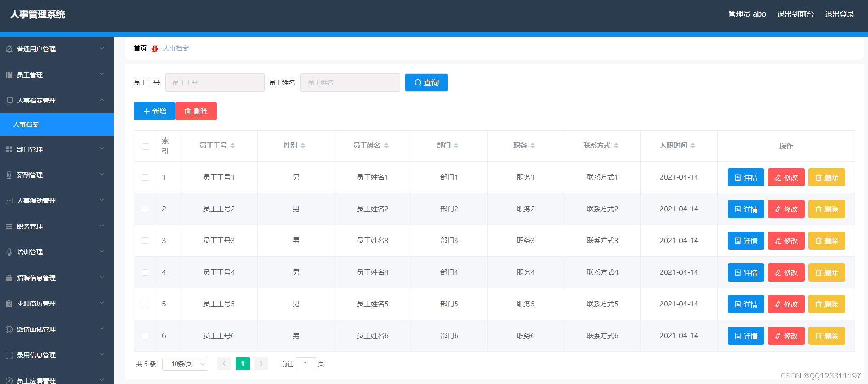
Task: Click the 培训管理 microphone icon
Action: [x=9, y=252]
